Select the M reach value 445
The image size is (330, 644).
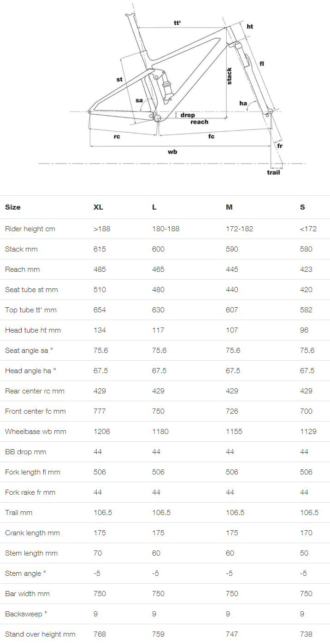(x=232, y=269)
